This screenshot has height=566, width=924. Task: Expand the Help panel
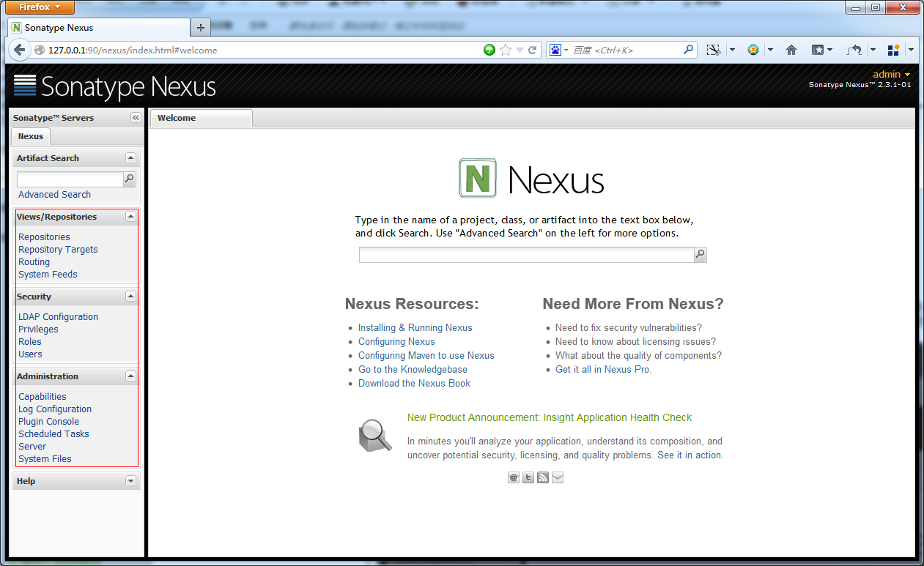pyautogui.click(x=130, y=480)
